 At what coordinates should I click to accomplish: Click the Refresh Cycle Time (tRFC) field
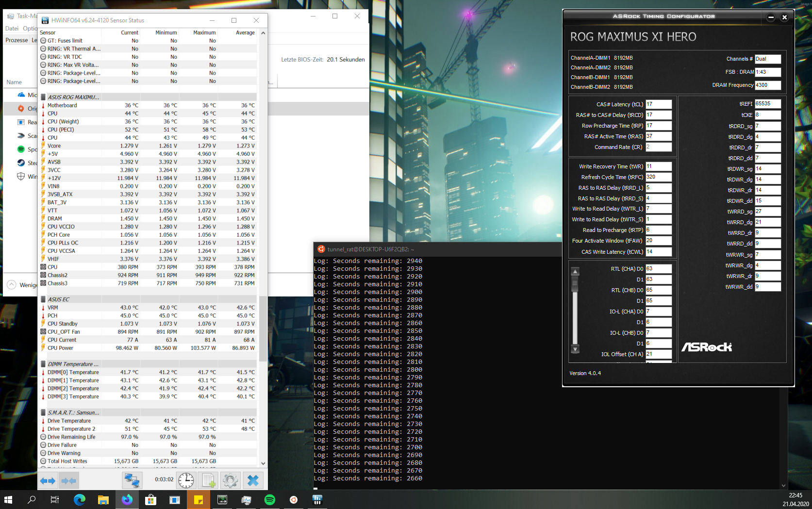(659, 177)
